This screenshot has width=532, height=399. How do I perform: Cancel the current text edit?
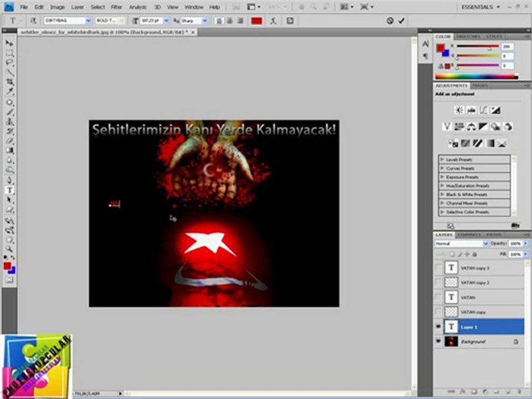[x=390, y=21]
